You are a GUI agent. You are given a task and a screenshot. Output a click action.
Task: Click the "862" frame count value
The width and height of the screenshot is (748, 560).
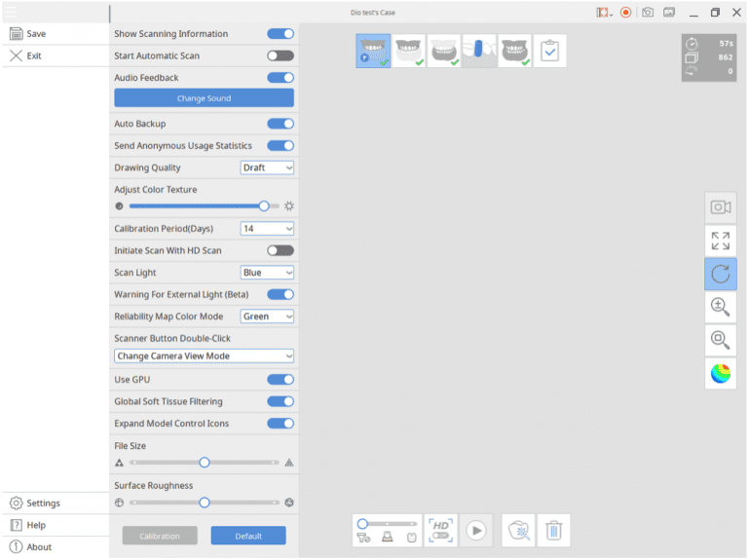pos(726,57)
